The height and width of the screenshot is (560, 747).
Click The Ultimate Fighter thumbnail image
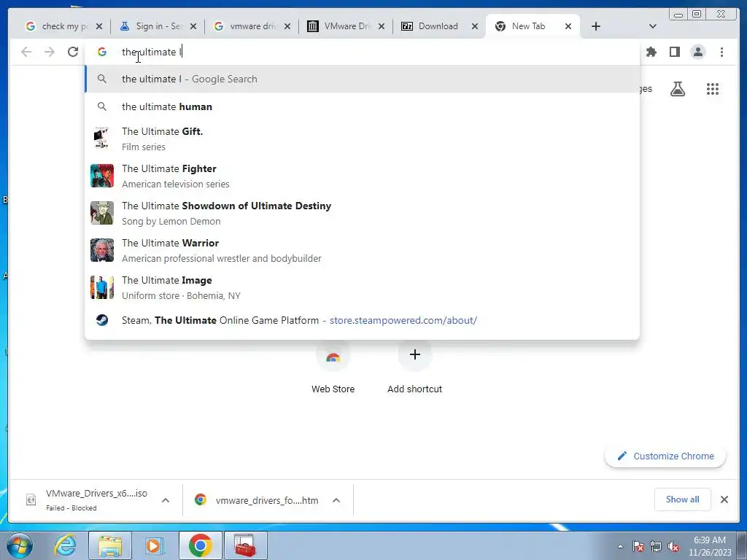point(102,176)
